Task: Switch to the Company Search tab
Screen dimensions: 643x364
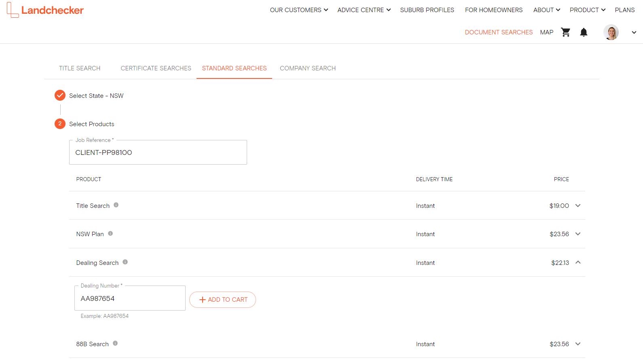Action: [308, 68]
